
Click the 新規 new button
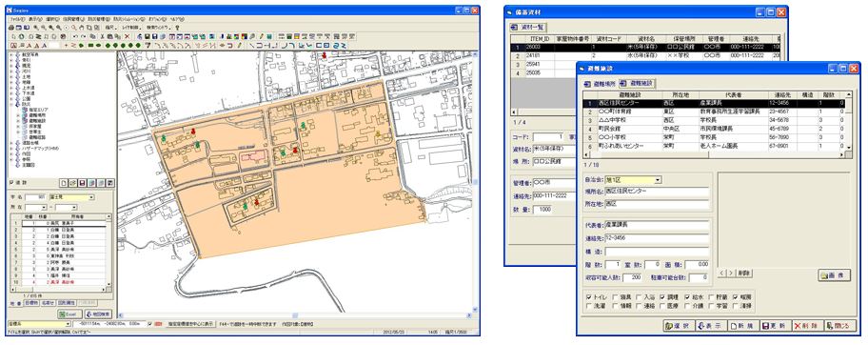[743, 326]
